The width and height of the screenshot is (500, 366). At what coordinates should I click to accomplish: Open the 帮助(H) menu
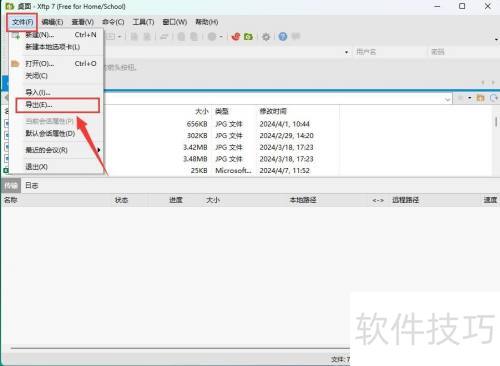point(207,22)
